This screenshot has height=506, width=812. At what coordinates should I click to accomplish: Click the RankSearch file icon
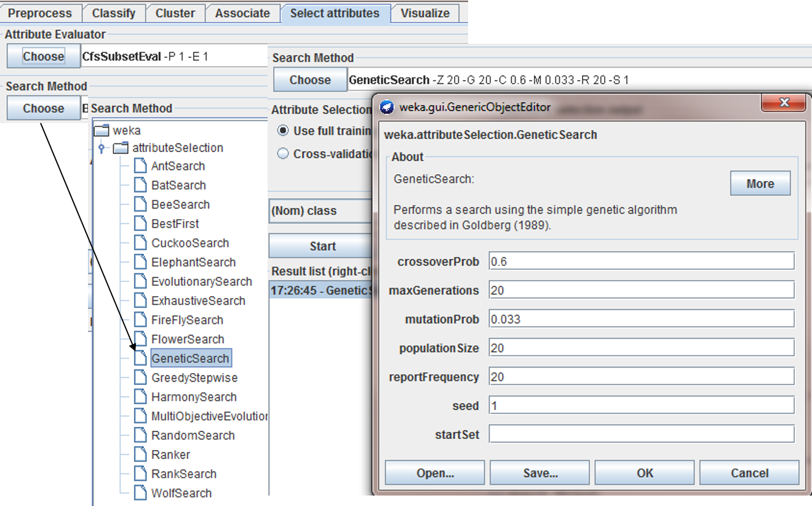(x=140, y=474)
